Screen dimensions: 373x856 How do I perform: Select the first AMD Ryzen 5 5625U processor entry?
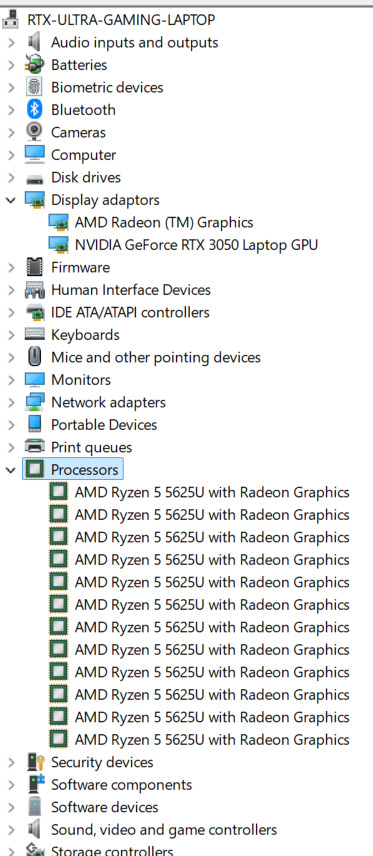[x=212, y=492]
